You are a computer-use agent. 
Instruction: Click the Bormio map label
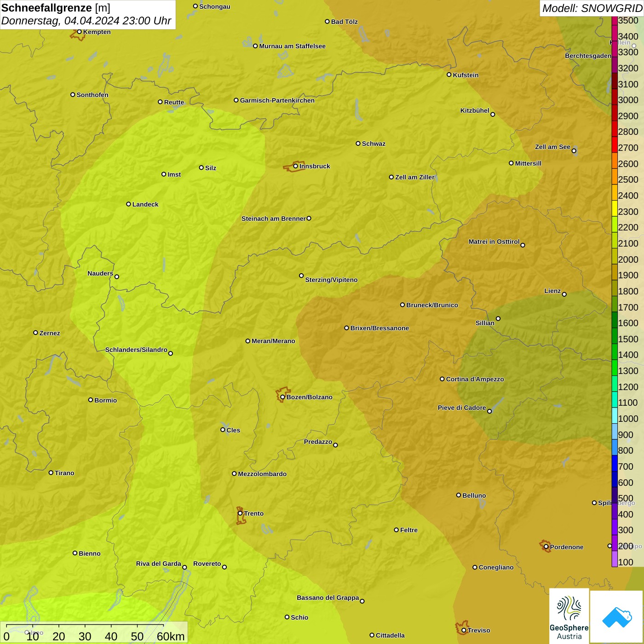click(x=106, y=400)
